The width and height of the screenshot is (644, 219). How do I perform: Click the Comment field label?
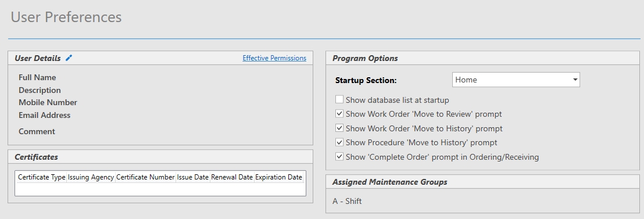click(x=37, y=132)
